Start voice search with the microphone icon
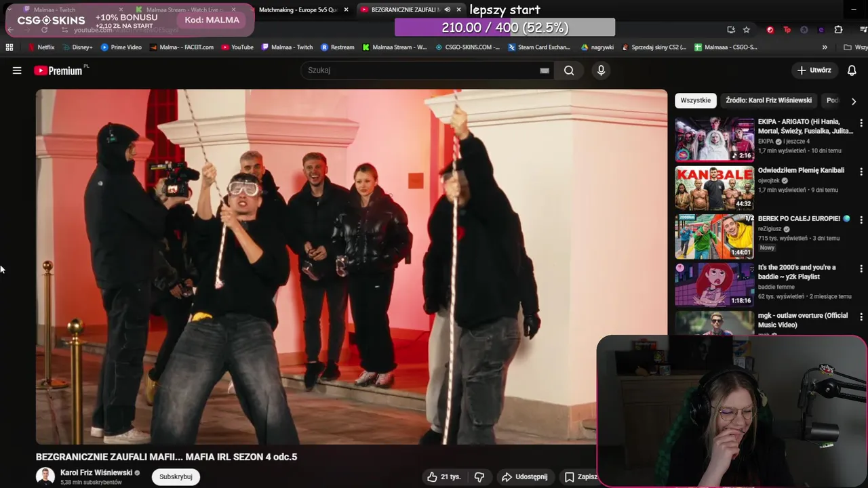 point(601,70)
